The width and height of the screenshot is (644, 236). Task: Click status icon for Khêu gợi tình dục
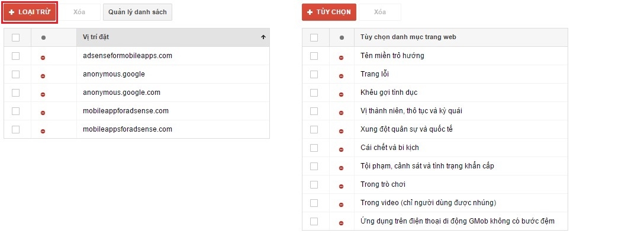[342, 94]
